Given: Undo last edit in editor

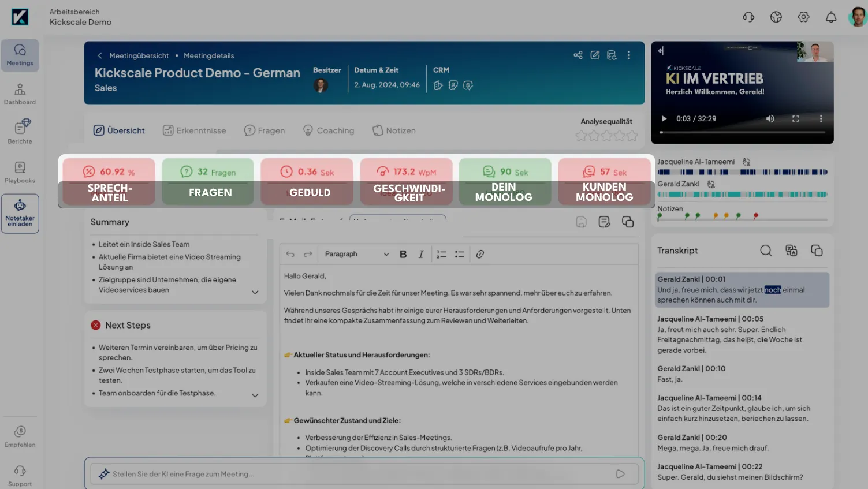Looking at the screenshot, I should click(290, 254).
